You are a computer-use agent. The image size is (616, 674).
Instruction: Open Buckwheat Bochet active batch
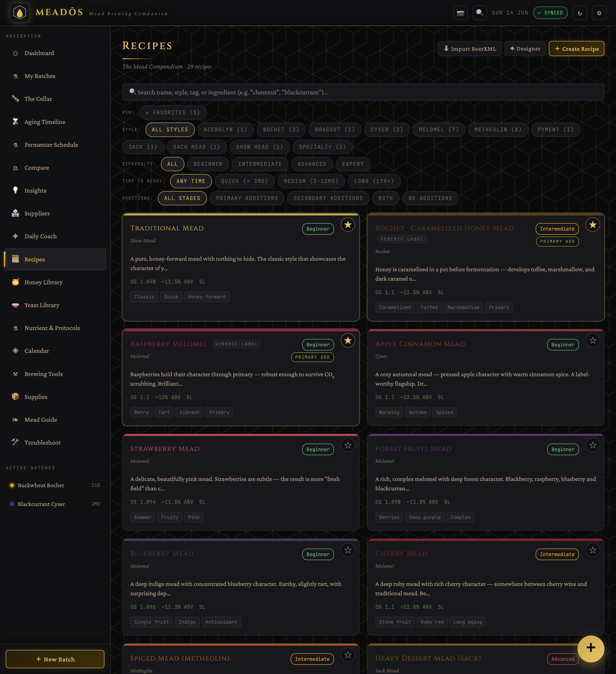tap(55, 485)
